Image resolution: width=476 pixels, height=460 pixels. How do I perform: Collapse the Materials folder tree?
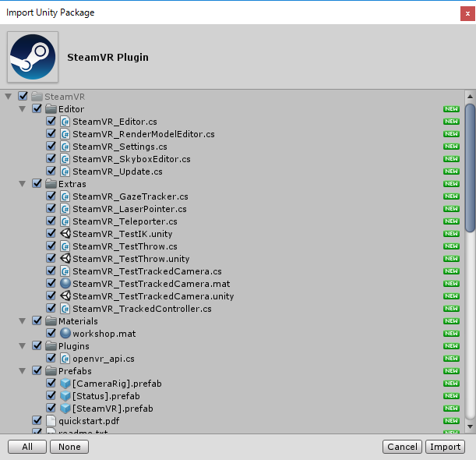click(22, 321)
